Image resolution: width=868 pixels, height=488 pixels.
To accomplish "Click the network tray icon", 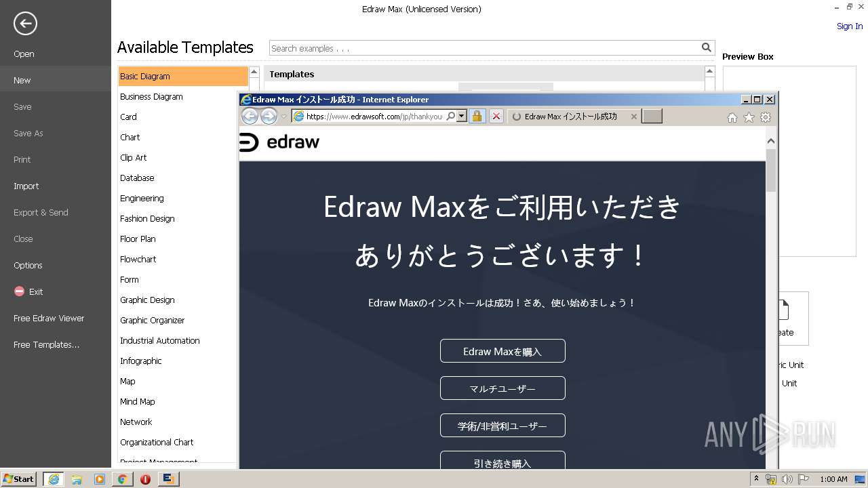I will tap(771, 479).
